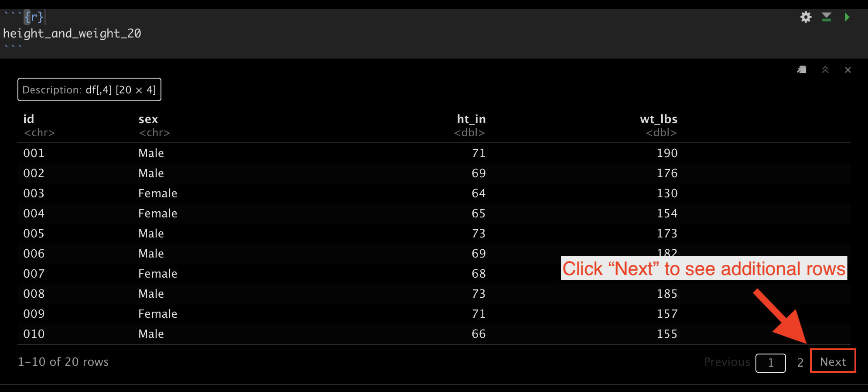868x392 pixels.
Task: Click the sex column header
Action: 148,119
